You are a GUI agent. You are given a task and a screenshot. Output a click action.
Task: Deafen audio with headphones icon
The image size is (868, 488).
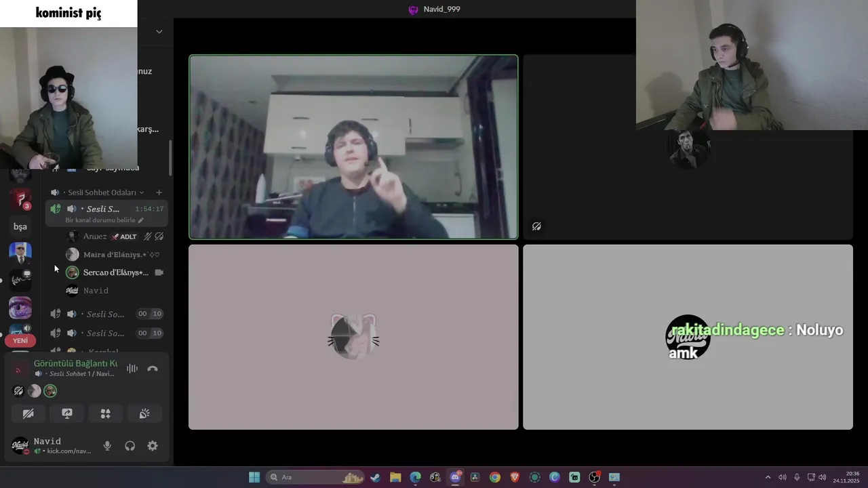pyautogui.click(x=130, y=446)
